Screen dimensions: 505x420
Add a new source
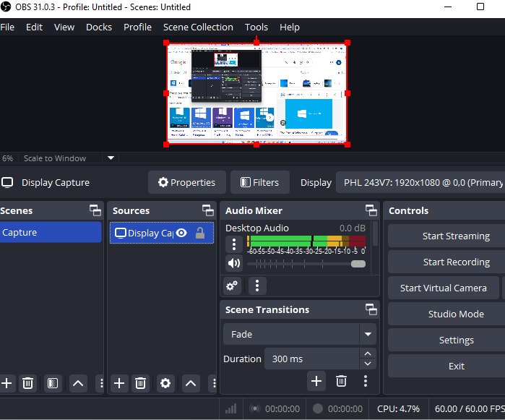coord(119,383)
